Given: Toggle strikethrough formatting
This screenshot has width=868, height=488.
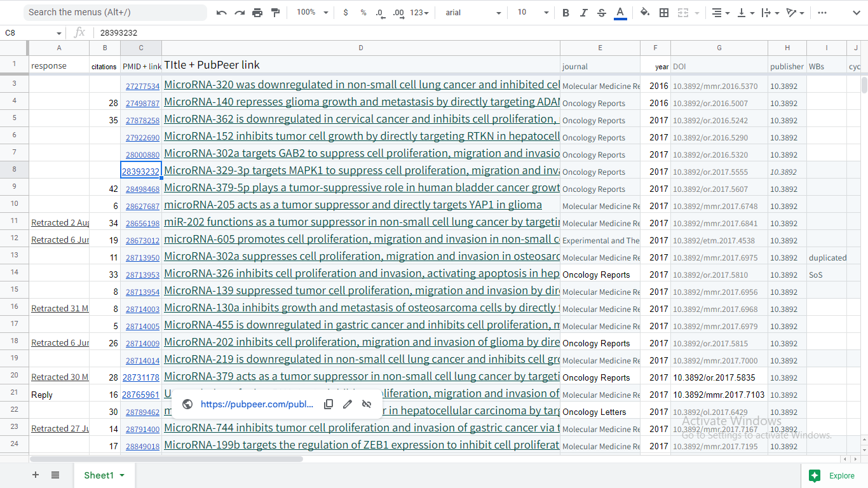Looking at the screenshot, I should tap(602, 13).
